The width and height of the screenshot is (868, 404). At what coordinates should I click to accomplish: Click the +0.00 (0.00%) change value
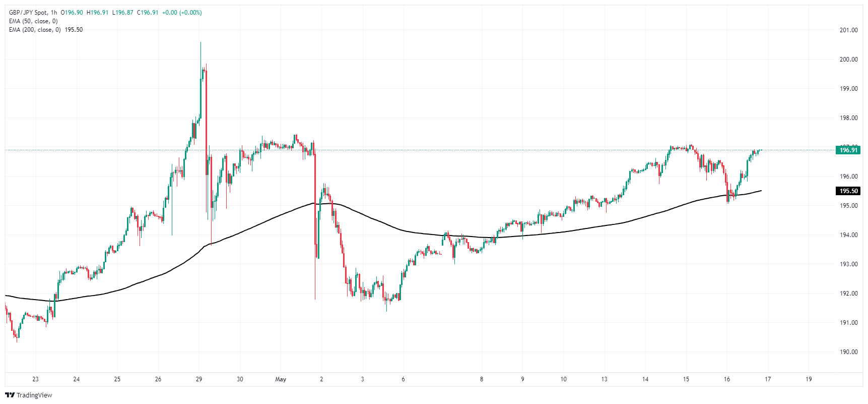(181, 13)
